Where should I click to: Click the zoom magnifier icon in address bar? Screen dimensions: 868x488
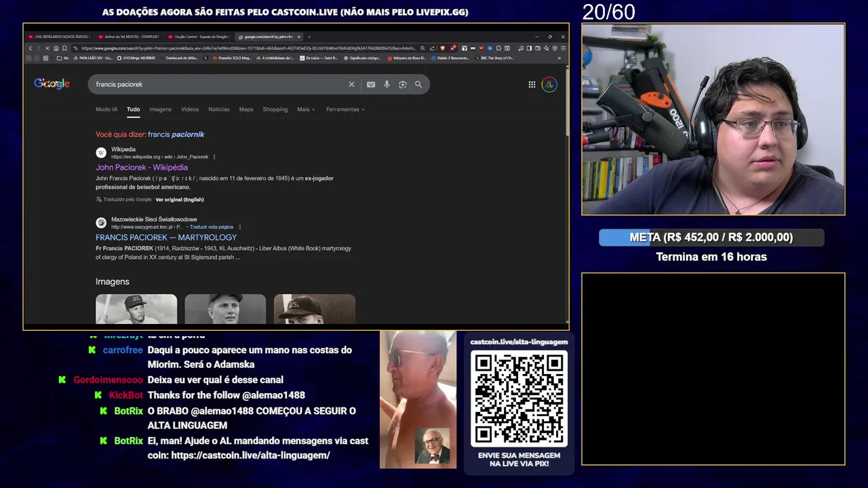pyautogui.click(x=422, y=48)
